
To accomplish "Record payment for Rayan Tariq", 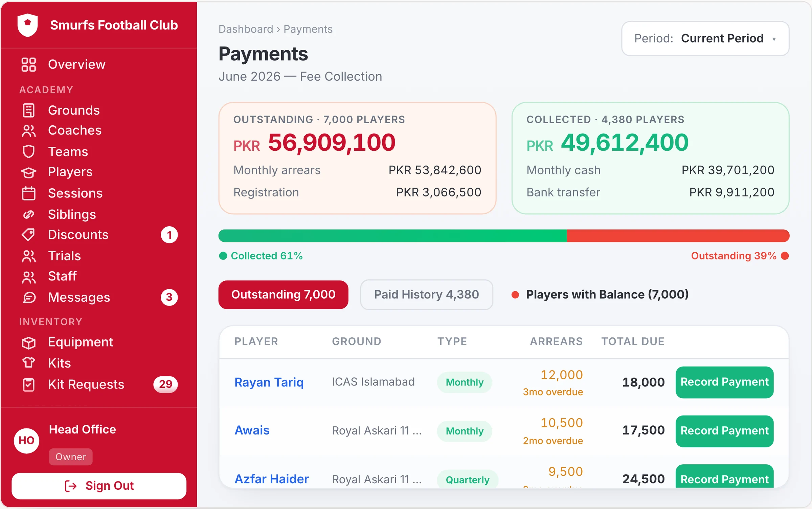I will tap(724, 382).
